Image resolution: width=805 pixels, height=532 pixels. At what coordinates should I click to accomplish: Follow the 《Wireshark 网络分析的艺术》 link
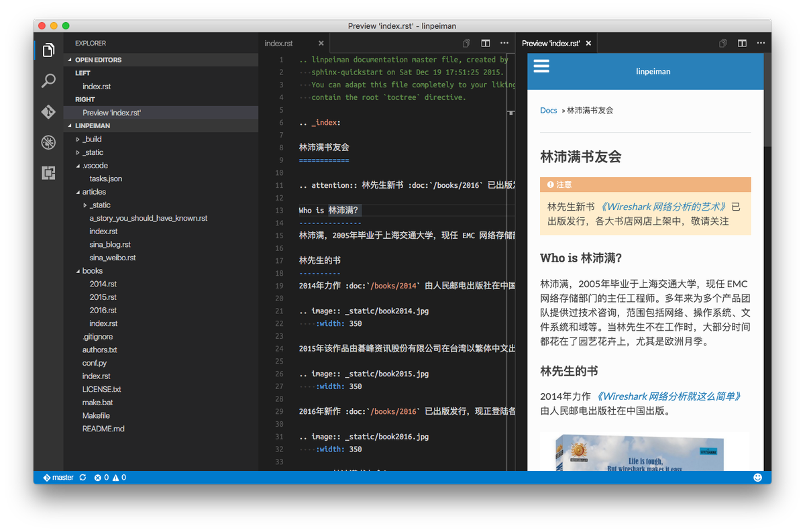pos(666,207)
